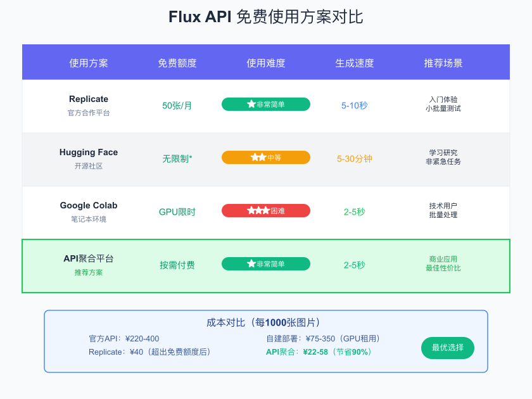Screen dimensions: 532x399
Task: Click the 最优选择 green button
Action: [x=448, y=348]
